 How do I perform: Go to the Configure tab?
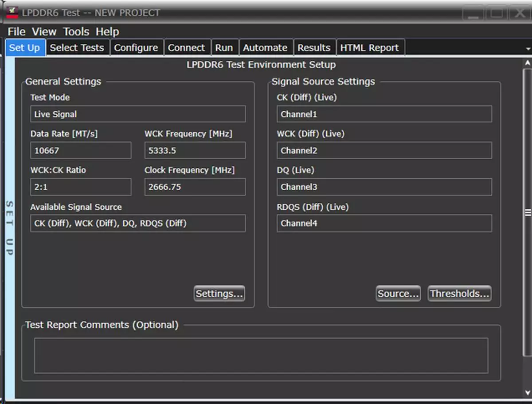pos(136,48)
